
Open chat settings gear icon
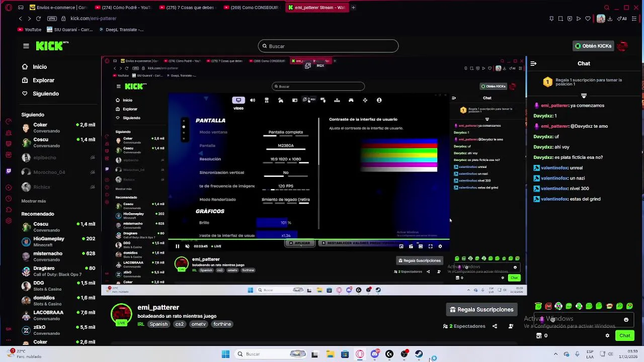pos(607,335)
